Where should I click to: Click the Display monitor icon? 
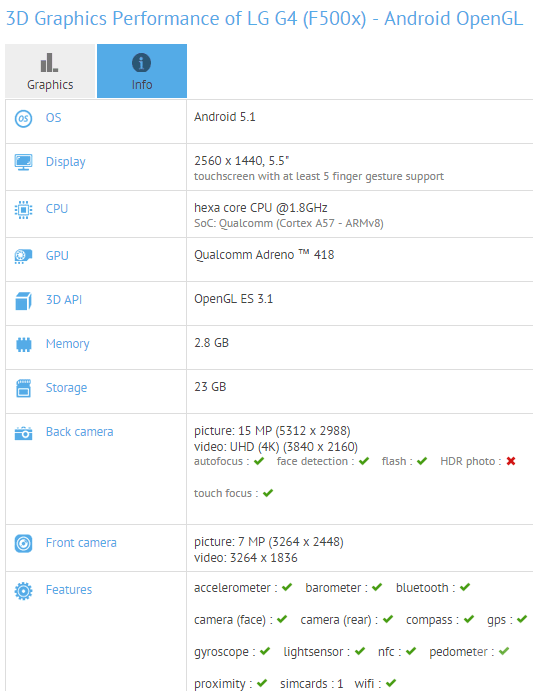[23, 162]
